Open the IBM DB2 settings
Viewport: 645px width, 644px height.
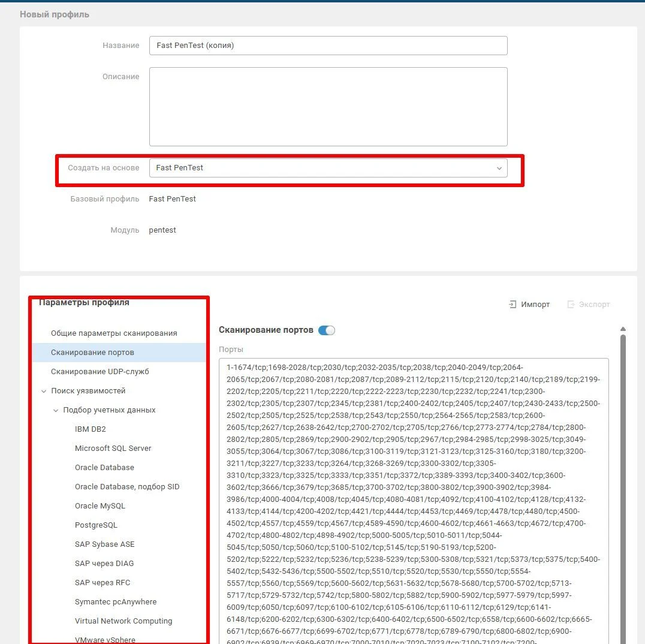(x=91, y=429)
